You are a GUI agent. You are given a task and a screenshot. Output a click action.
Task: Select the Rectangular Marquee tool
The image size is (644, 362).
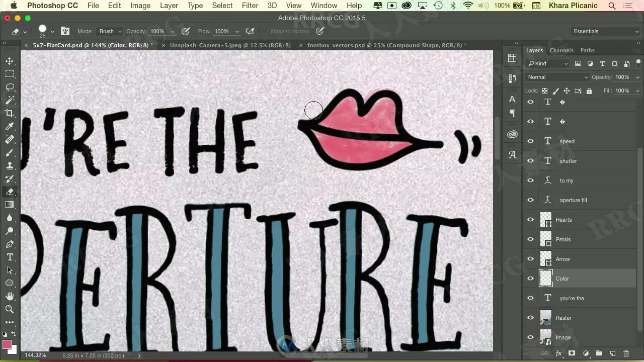[10, 74]
